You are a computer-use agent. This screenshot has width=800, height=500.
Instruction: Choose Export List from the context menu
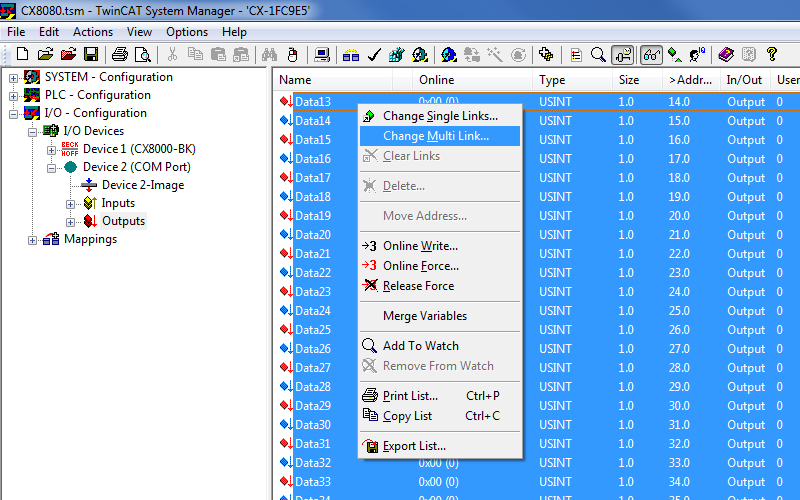[440, 445]
